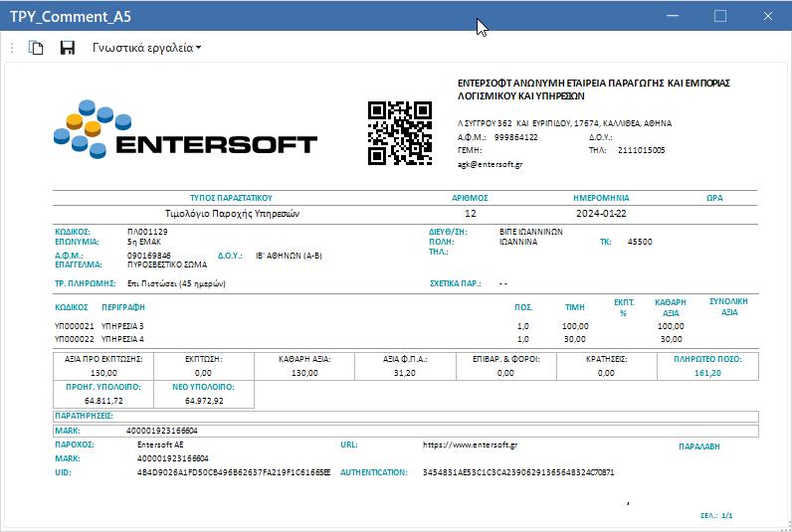Image resolution: width=792 pixels, height=532 pixels.
Task: Click the ΩΡΑ column header
Action: pos(714,198)
